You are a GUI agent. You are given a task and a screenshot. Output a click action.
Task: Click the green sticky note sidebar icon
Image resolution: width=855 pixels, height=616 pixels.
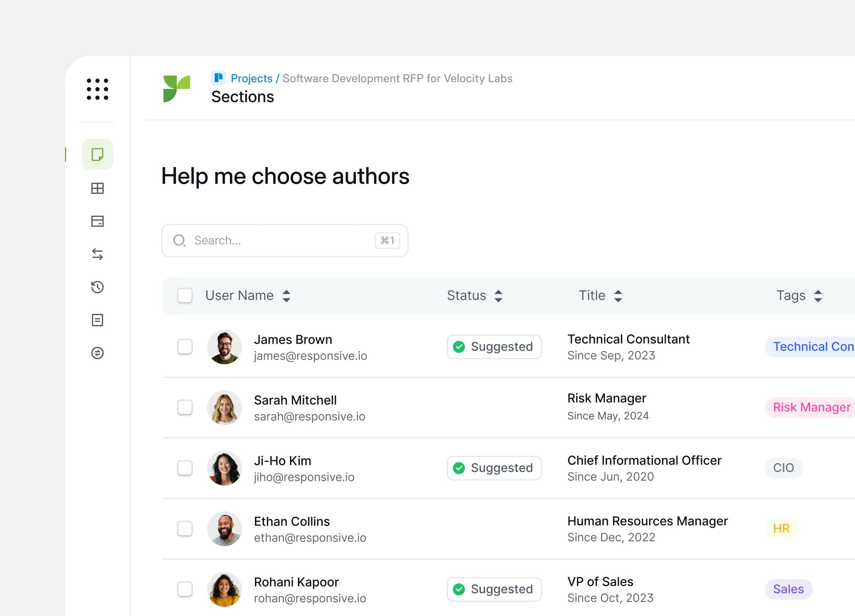coord(97,154)
